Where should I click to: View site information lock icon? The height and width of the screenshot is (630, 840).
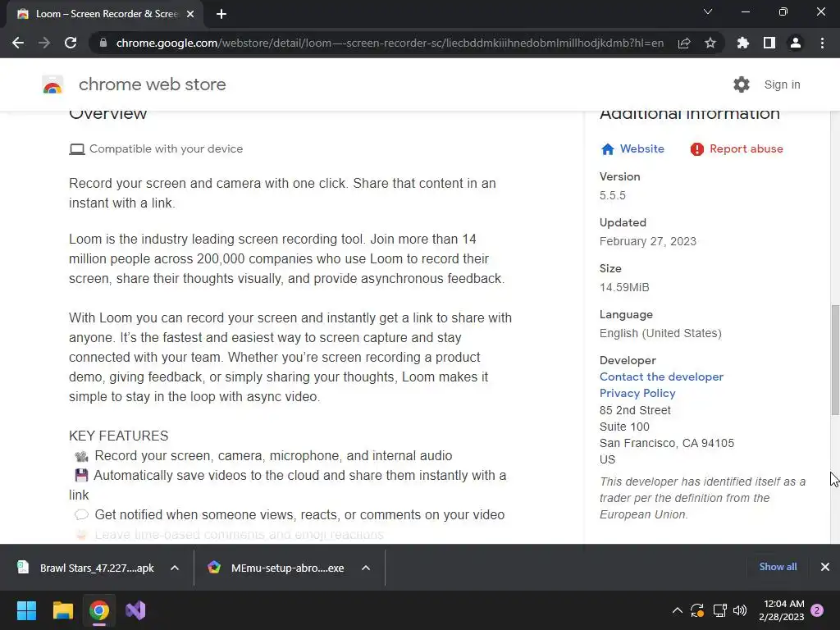tap(103, 43)
